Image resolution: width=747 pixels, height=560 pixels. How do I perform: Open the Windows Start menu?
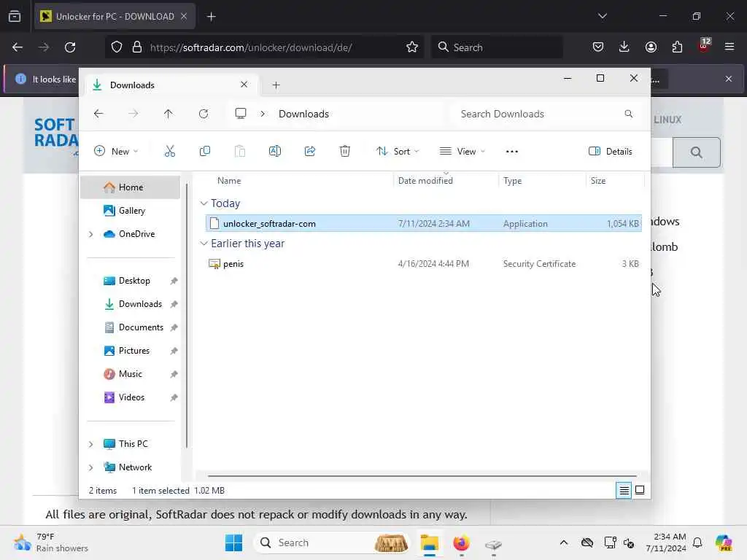tap(233, 542)
